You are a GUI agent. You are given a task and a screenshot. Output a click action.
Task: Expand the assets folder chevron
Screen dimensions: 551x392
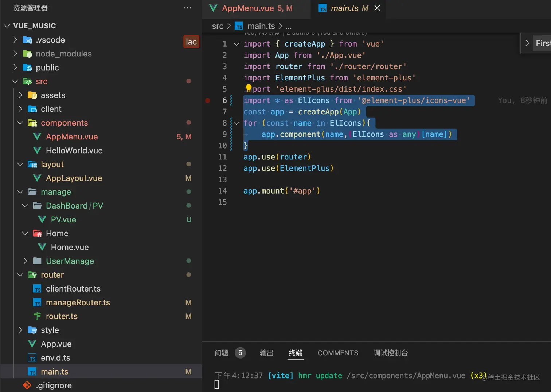click(20, 95)
